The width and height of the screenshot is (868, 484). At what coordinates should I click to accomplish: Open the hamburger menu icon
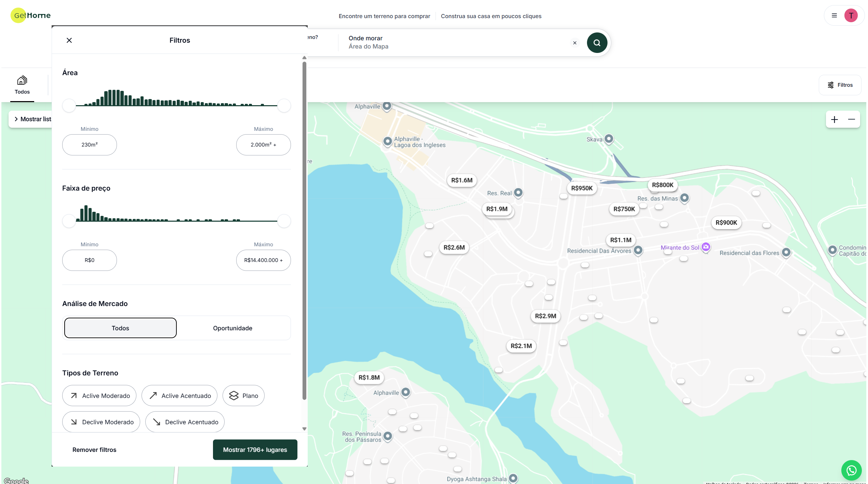(x=834, y=15)
